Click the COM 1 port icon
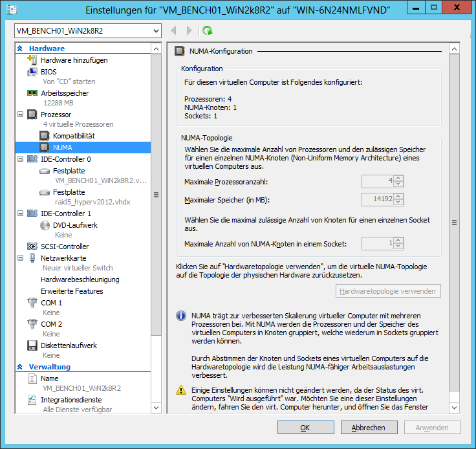Screen dimensions: 476x449 click(32, 303)
